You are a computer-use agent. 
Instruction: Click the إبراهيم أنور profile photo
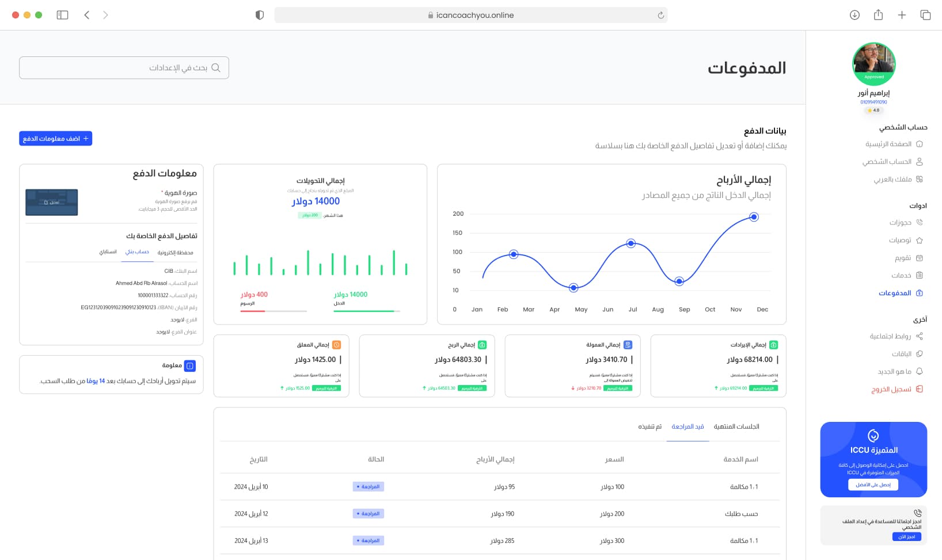(x=873, y=63)
